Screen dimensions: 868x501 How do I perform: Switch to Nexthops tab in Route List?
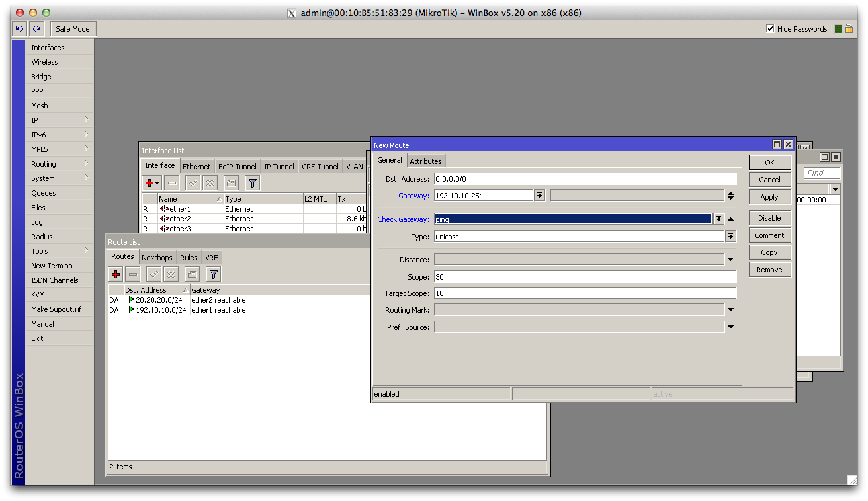[157, 258]
